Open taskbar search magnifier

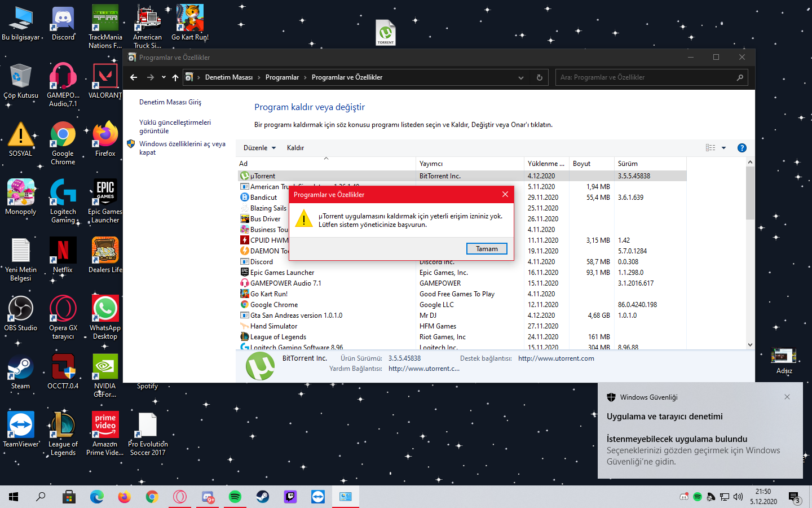41,497
